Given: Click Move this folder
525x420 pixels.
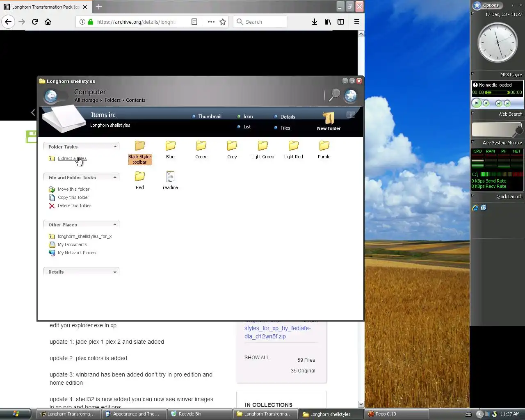Looking at the screenshot, I should (x=73, y=189).
